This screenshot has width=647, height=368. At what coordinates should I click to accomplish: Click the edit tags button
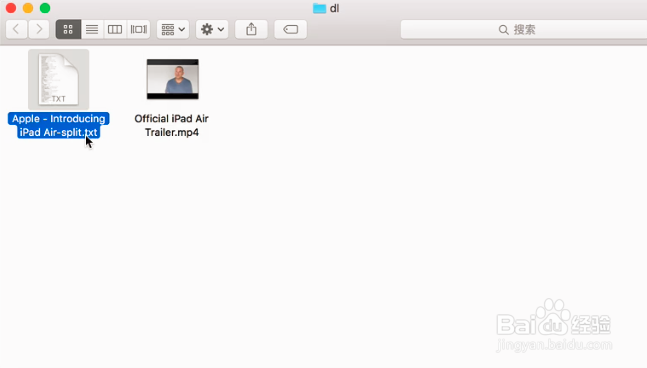click(290, 29)
